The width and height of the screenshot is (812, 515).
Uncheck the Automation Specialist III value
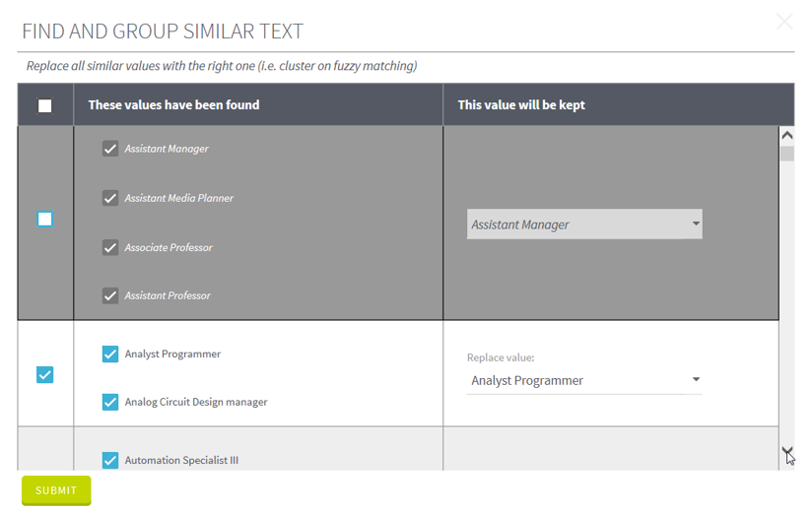110,460
